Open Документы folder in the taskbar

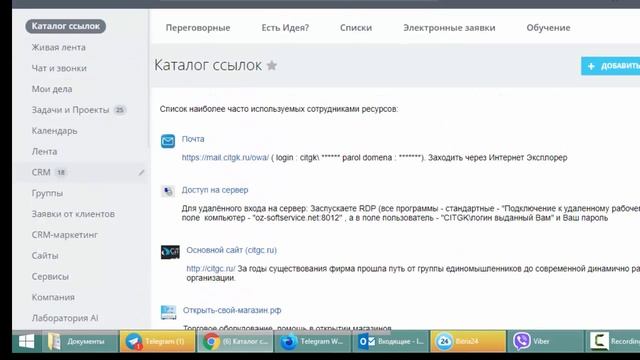click(x=80, y=341)
